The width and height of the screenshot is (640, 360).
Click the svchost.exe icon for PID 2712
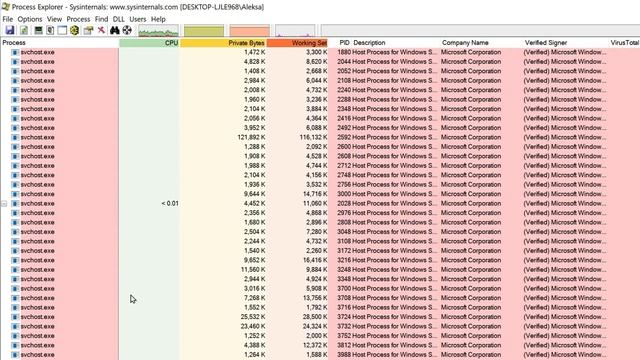point(15,166)
